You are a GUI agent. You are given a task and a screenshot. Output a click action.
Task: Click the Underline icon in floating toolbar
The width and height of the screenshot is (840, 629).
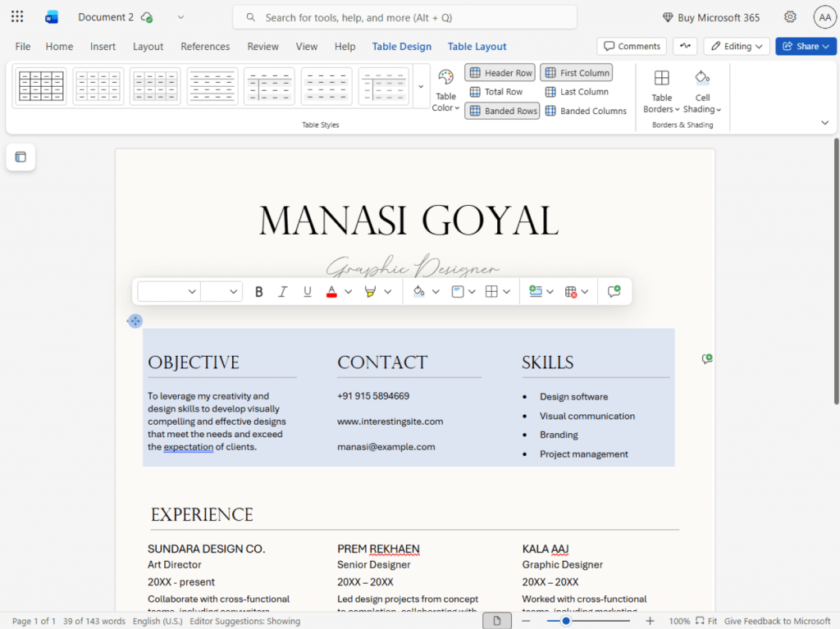(308, 291)
